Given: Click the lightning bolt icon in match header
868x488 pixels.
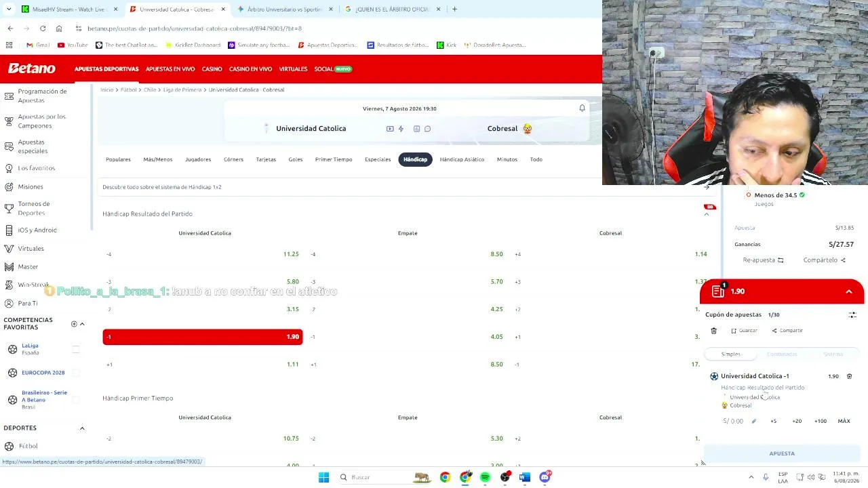Looking at the screenshot, I should click(401, 129).
